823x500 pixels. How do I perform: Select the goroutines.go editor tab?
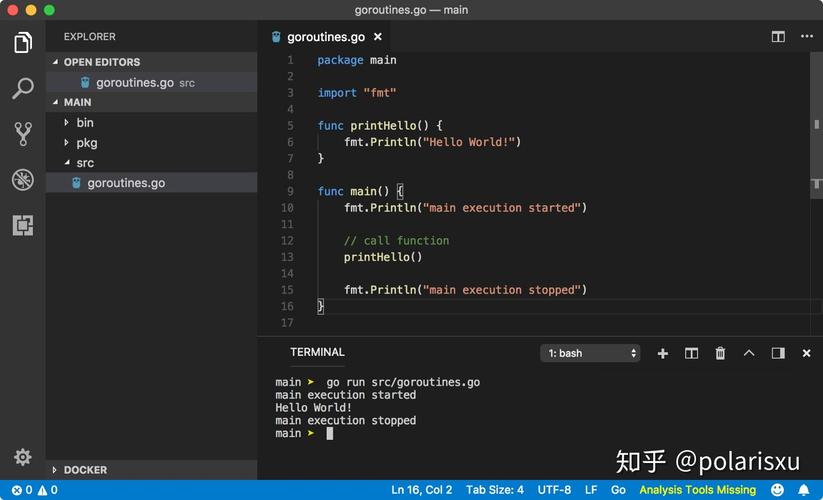click(325, 37)
